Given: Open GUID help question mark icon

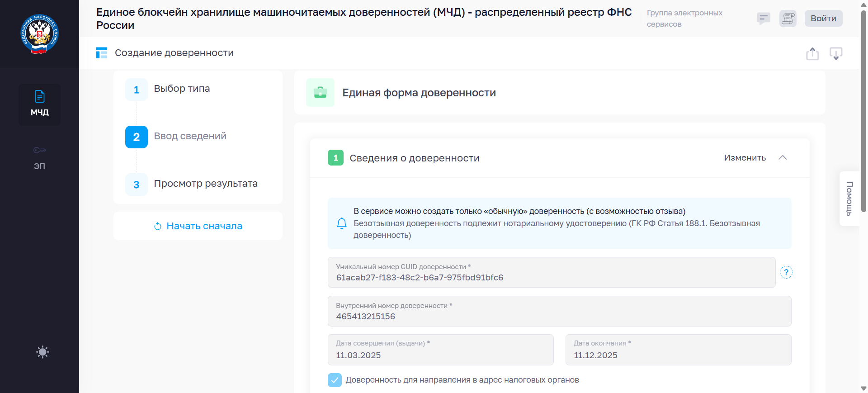Looking at the screenshot, I should [786, 272].
